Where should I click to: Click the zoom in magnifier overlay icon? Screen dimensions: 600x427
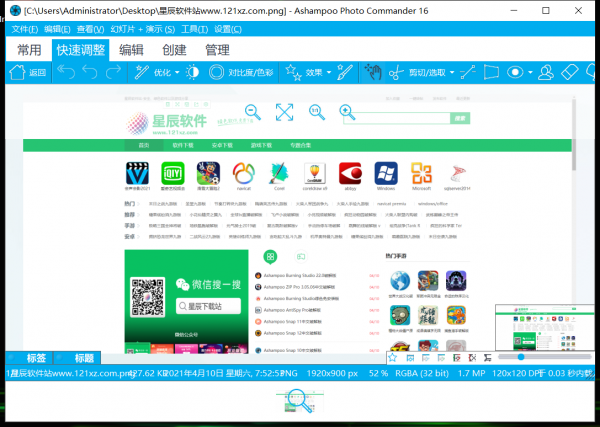click(x=347, y=112)
